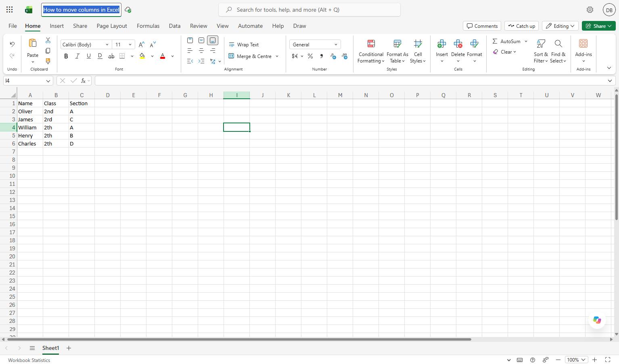Click the insert function fx icon
The width and height of the screenshot is (619, 364).
point(83,81)
